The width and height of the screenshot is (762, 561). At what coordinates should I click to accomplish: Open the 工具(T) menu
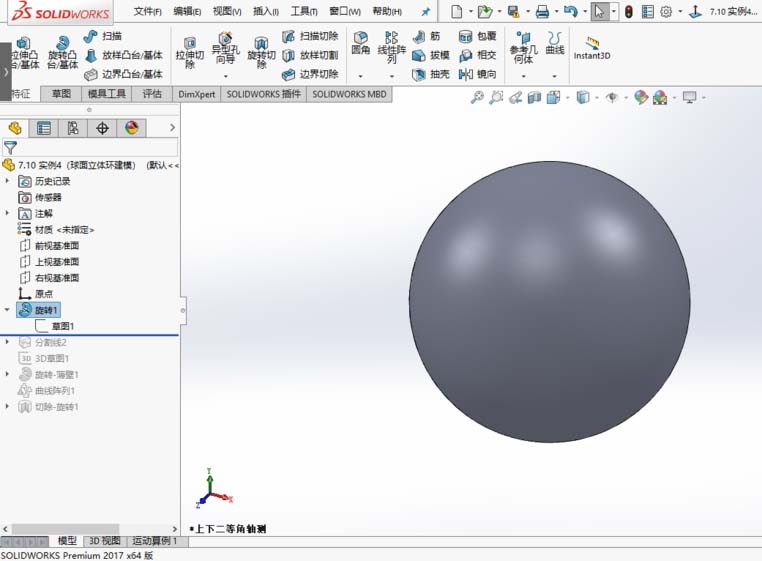(304, 11)
